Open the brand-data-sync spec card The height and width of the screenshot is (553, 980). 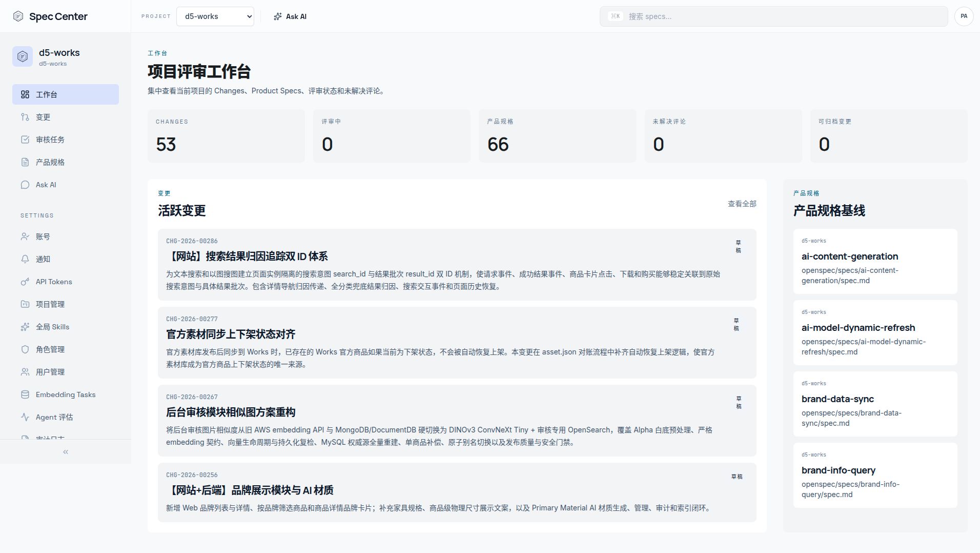pos(875,404)
